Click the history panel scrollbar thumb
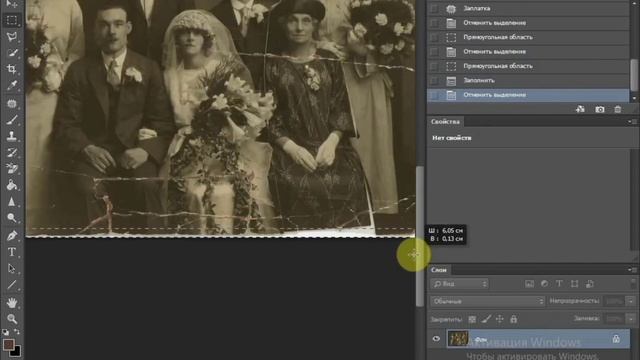The width and height of the screenshot is (640, 360). point(634,75)
